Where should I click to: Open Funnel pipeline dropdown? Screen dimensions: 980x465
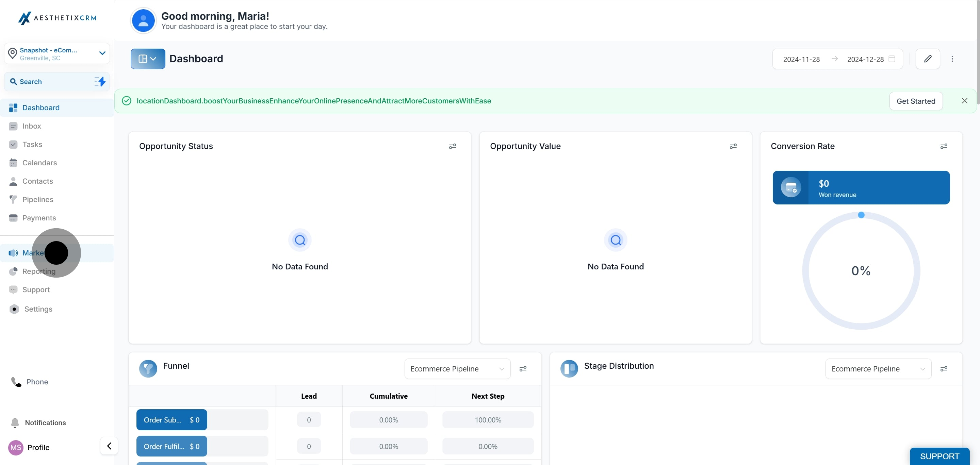[457, 369]
